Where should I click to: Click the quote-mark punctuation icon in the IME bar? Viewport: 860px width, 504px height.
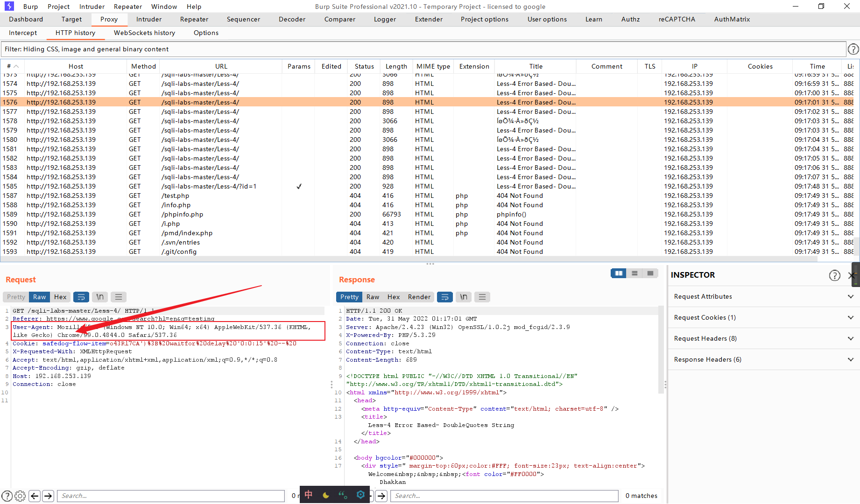pyautogui.click(x=343, y=495)
